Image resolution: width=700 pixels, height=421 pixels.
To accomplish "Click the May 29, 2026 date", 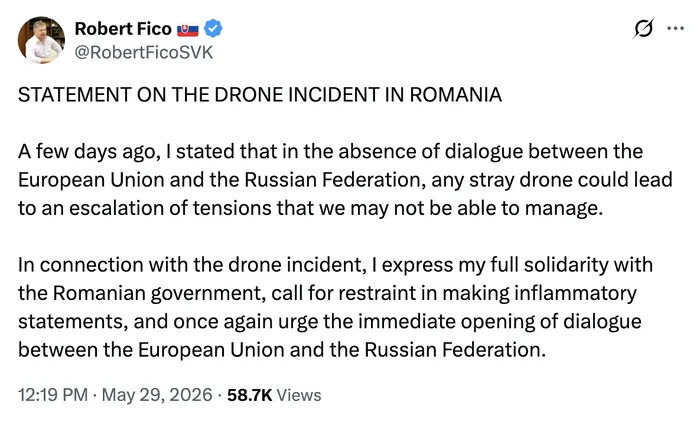I will pyautogui.click(x=157, y=395).
